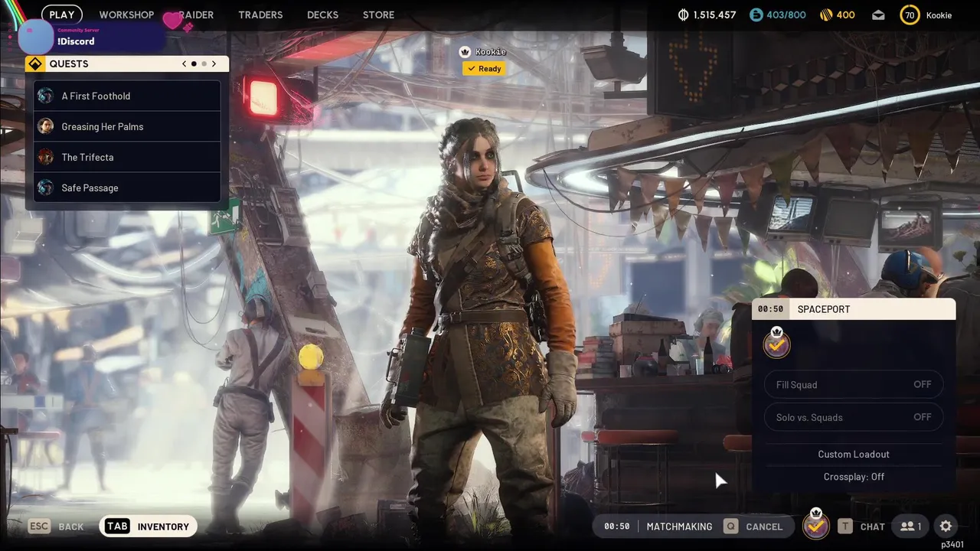Toggle Crossplay setting

coord(854,477)
